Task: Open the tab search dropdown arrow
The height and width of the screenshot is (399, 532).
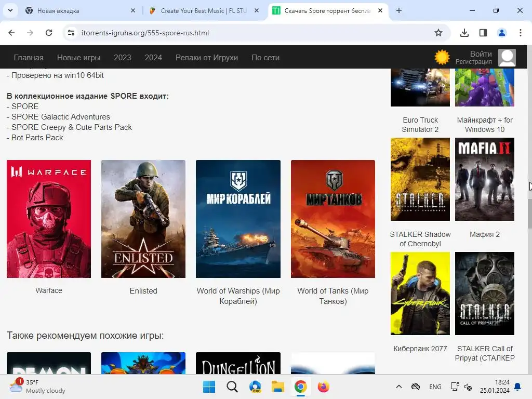Action: (10, 10)
